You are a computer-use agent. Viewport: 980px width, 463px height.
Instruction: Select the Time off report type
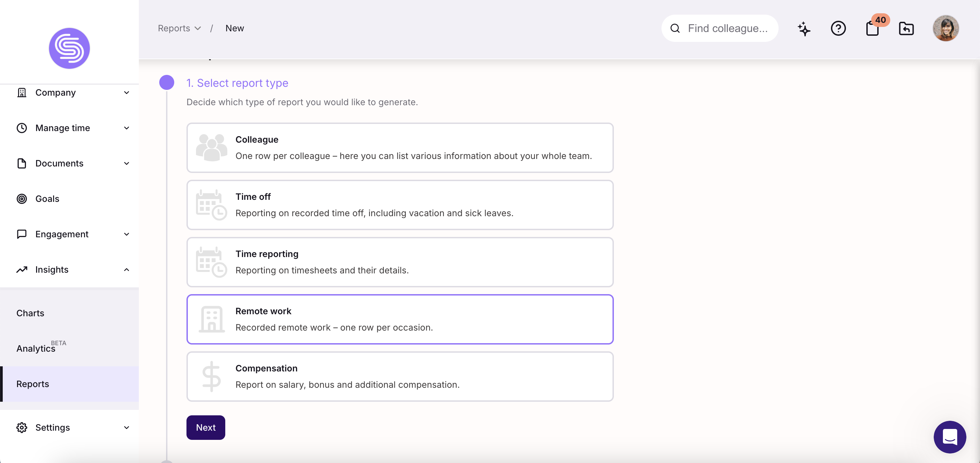400,205
